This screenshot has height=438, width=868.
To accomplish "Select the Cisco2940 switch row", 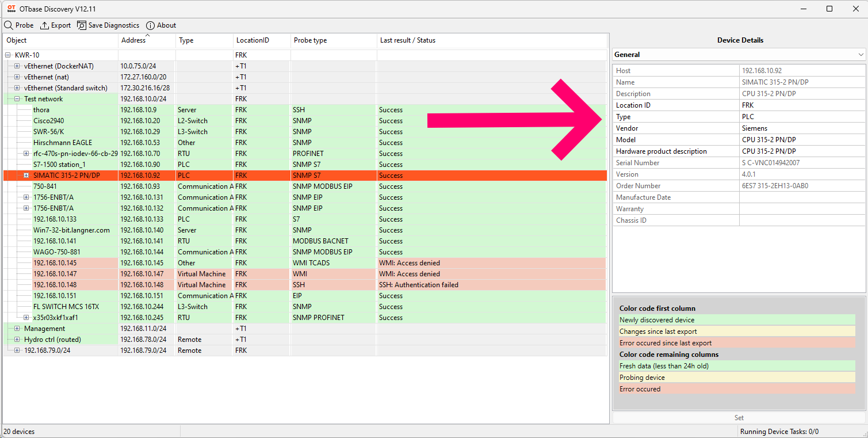I will tap(305, 121).
